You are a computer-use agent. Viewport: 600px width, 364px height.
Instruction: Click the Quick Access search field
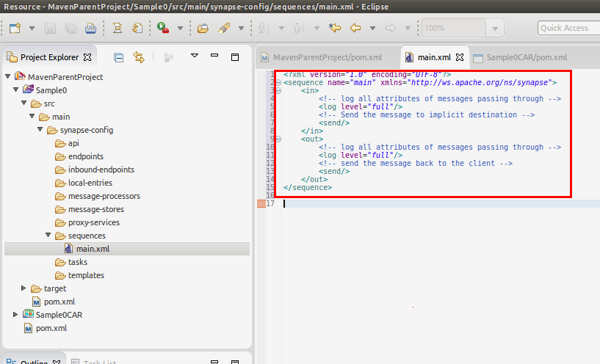(567, 28)
